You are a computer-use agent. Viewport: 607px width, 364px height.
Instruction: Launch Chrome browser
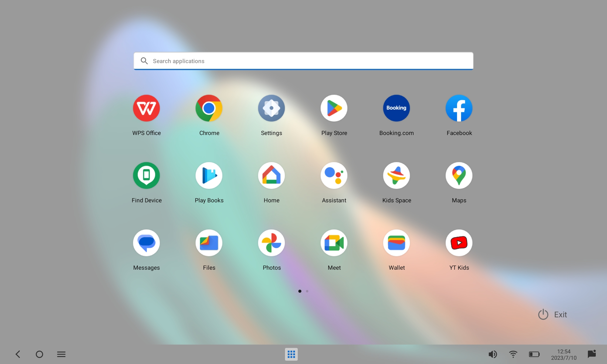click(x=209, y=108)
